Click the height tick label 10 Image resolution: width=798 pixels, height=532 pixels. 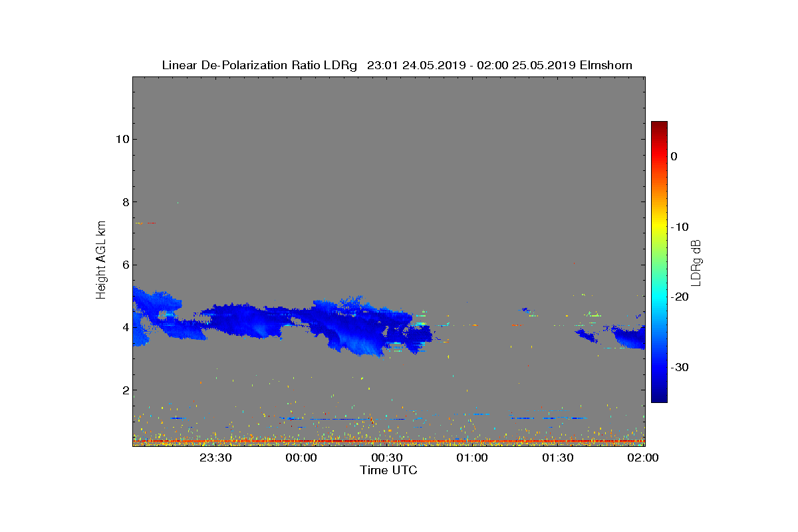(122, 139)
